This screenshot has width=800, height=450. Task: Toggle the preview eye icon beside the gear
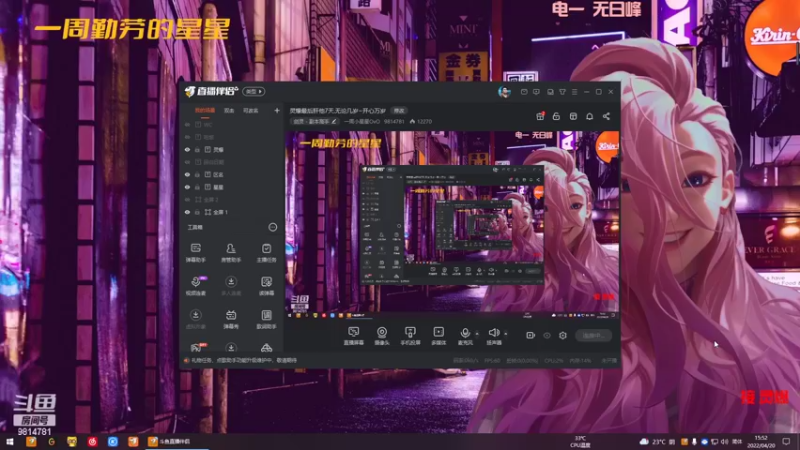click(547, 335)
